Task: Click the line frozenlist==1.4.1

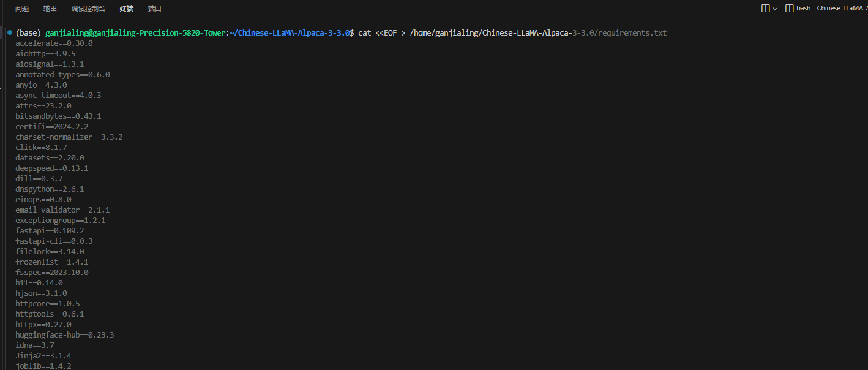Action: click(x=52, y=262)
